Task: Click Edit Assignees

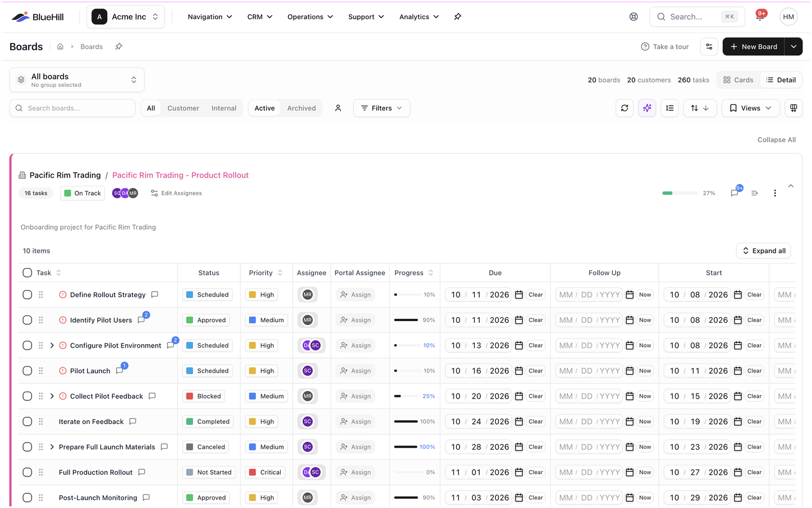Action: tap(176, 193)
